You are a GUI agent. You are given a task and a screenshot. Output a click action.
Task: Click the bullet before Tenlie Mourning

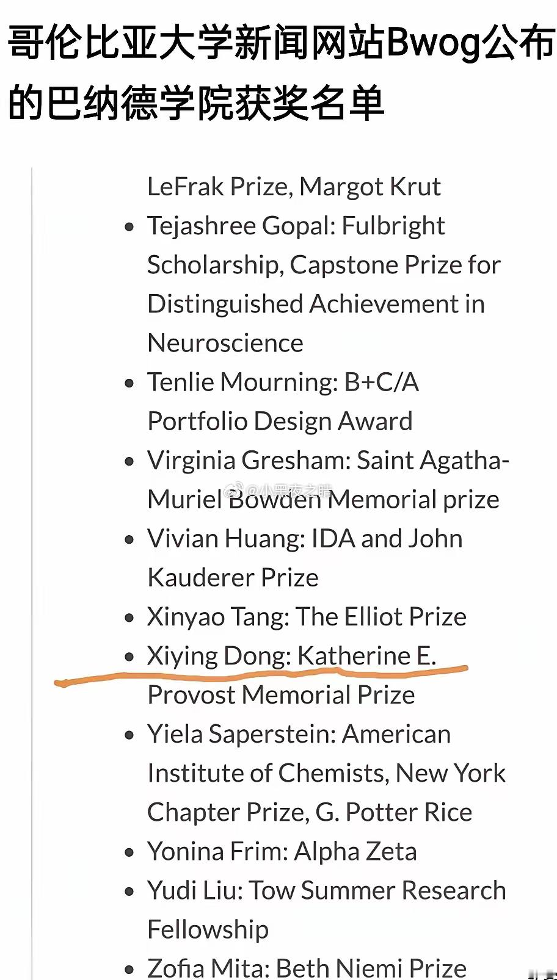pos(129,383)
